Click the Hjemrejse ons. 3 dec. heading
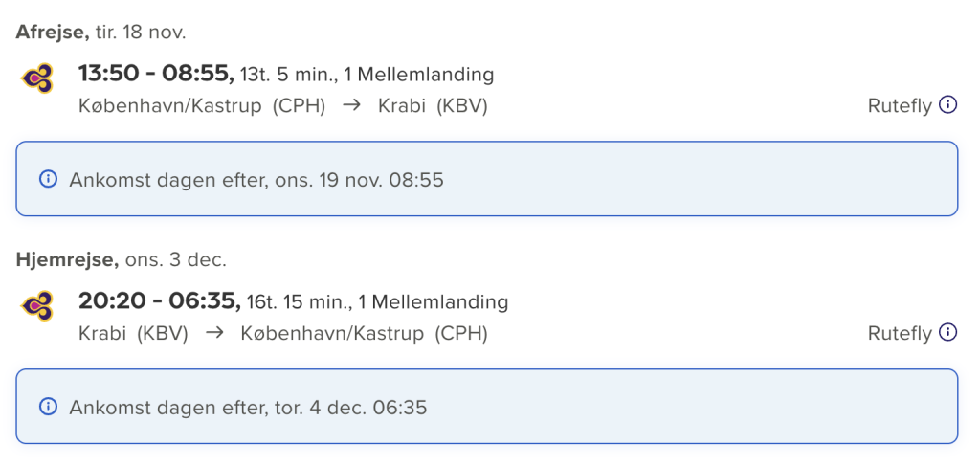The height and width of the screenshot is (467, 980). [x=122, y=260]
